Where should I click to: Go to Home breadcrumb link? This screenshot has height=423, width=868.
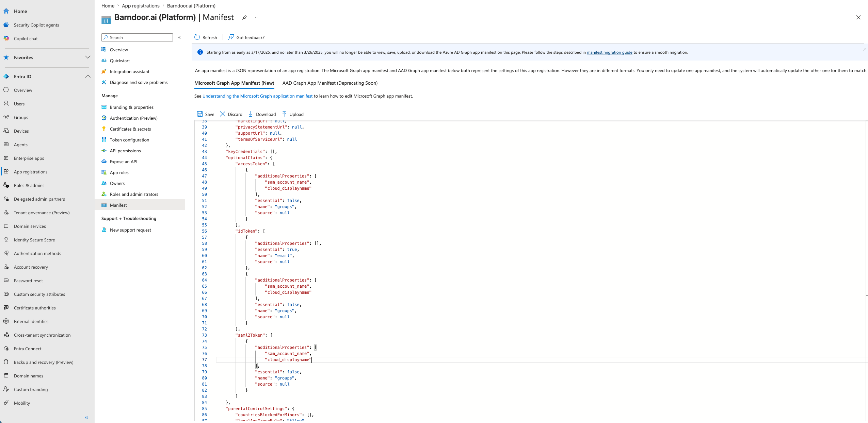(x=108, y=6)
